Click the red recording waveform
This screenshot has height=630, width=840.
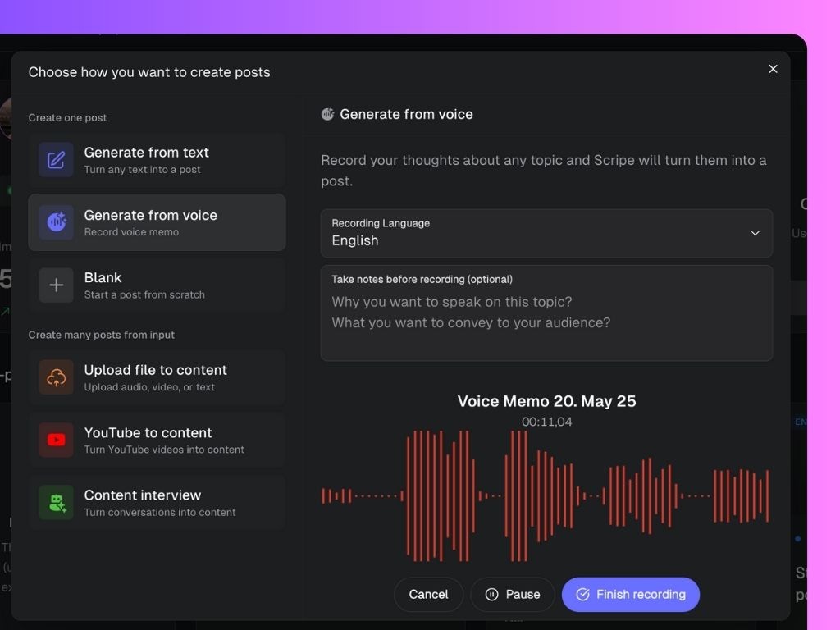(546, 496)
